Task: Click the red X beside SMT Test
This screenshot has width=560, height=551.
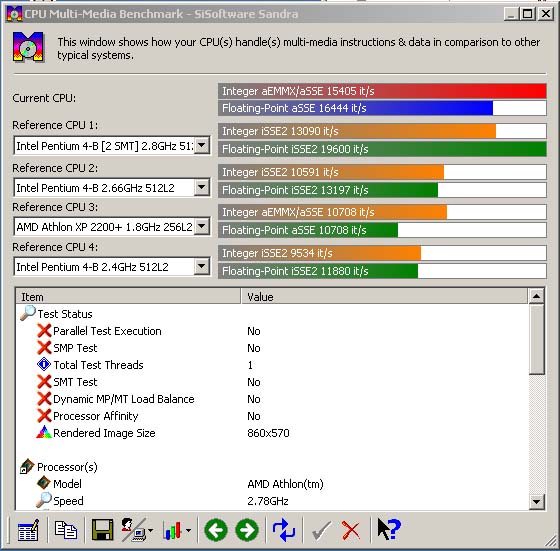Action: [44, 382]
